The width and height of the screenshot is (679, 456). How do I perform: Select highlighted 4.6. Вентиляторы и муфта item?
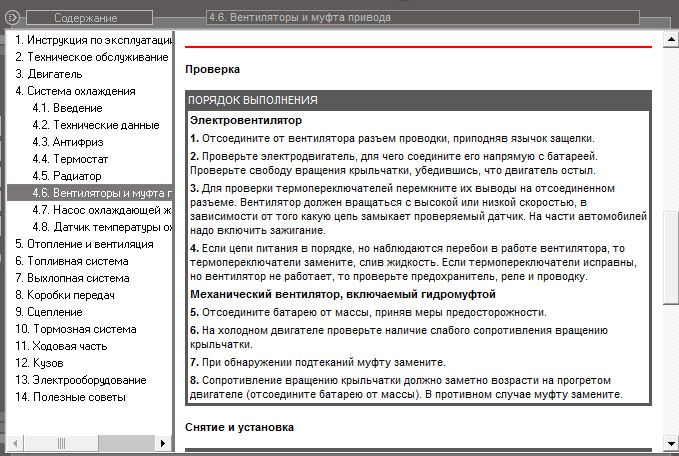tap(90, 193)
